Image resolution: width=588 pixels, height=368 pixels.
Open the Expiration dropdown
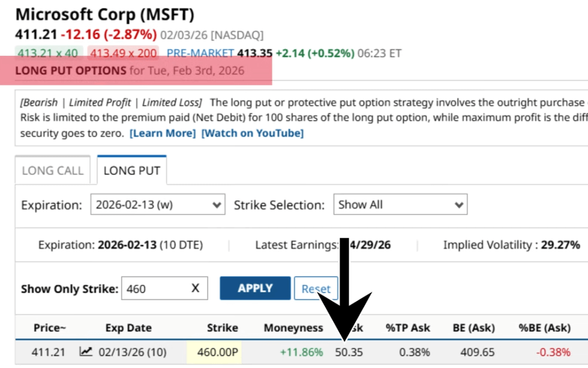coord(158,204)
